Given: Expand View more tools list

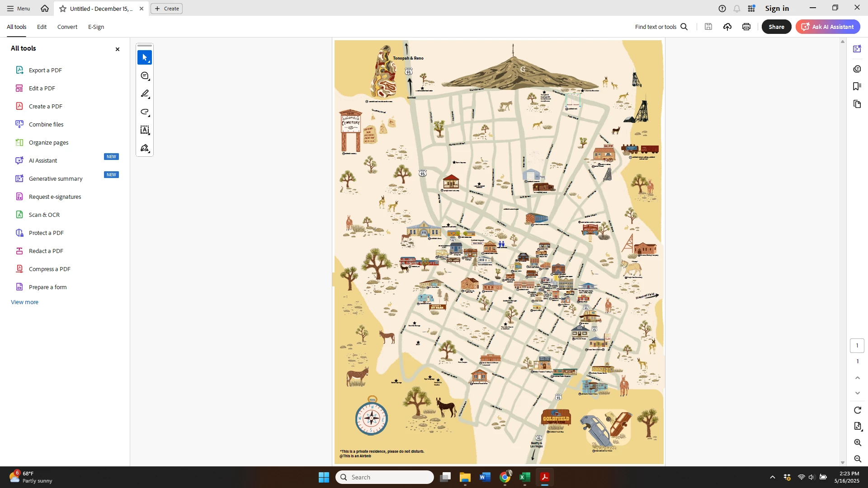Looking at the screenshot, I should click(24, 302).
